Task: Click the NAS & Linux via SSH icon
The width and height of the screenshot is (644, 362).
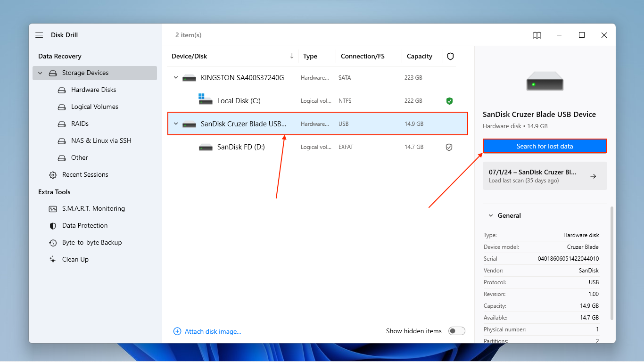Action: (62, 141)
